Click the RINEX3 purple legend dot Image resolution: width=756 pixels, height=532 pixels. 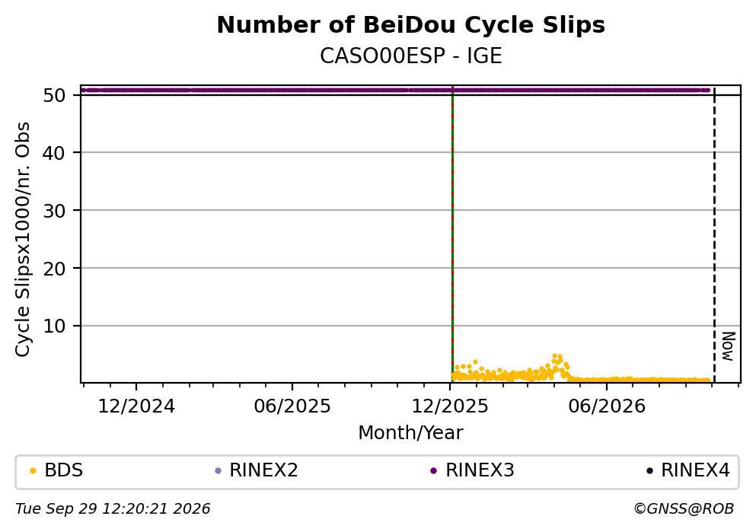tap(433, 471)
